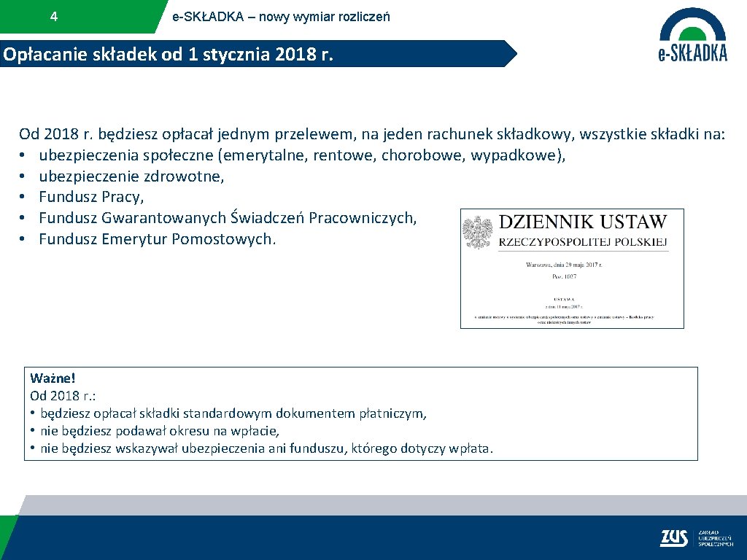Click bullet 'Fundusz Pracy,'
747x560 pixels.
tap(91, 197)
